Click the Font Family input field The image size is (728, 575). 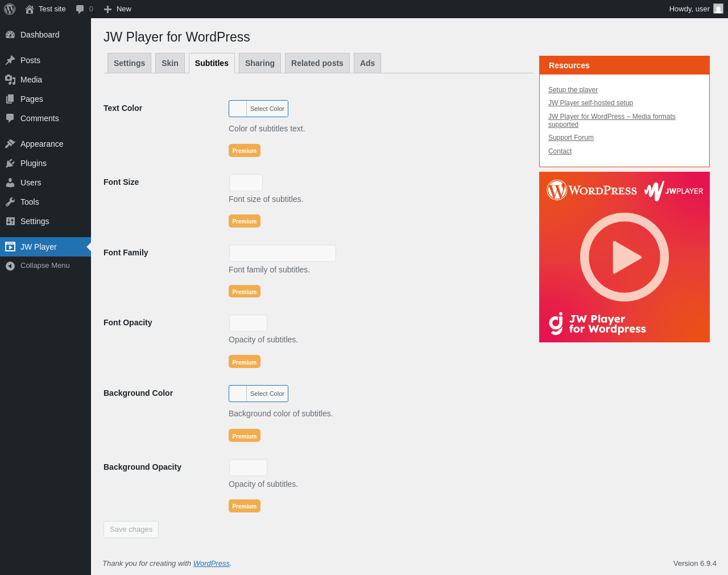[283, 253]
